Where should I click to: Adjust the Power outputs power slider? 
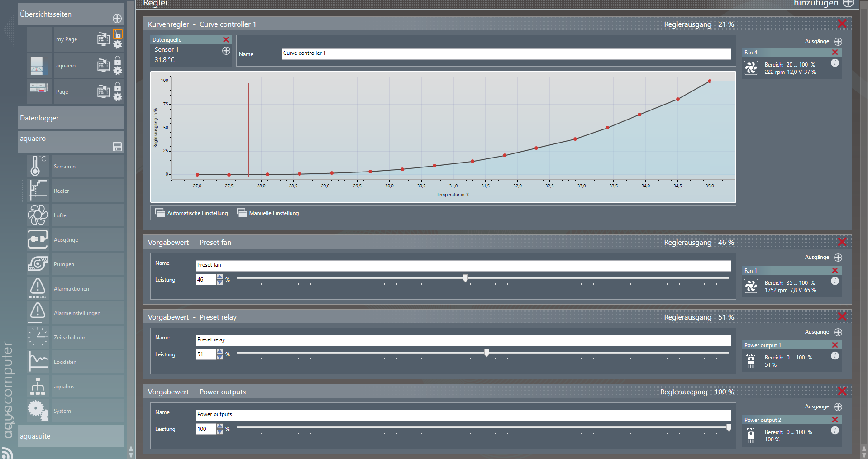point(729,427)
